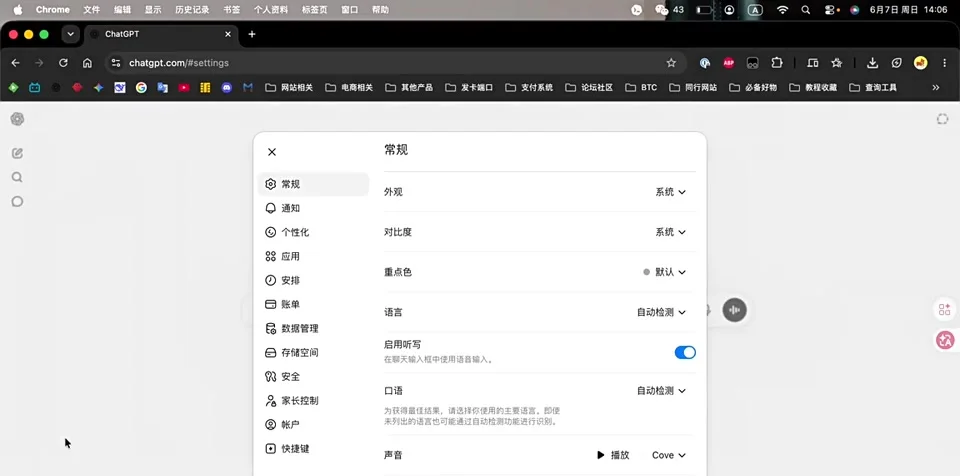The height and width of the screenshot is (476, 960).
Task: Open the Chrome extensions puzzle menu
Action: click(x=777, y=63)
